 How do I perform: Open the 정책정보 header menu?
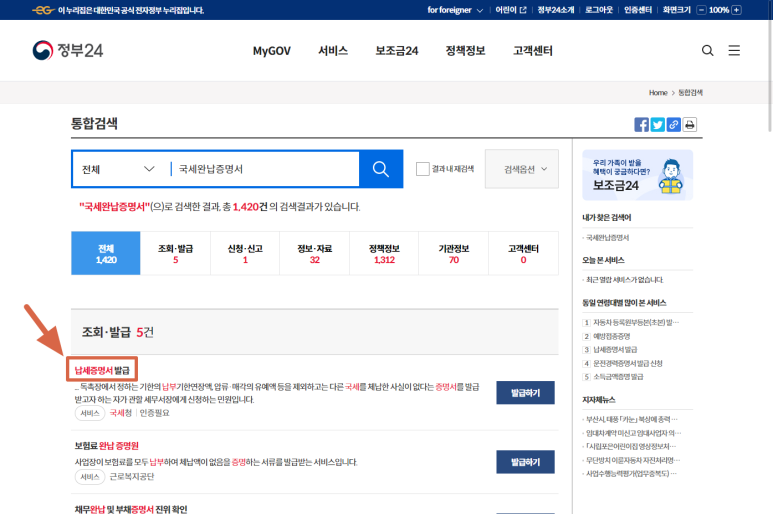pyautogui.click(x=465, y=51)
